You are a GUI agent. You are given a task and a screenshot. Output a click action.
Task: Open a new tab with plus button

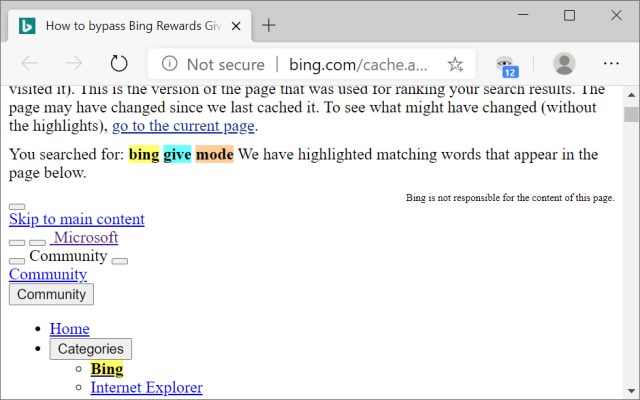[x=269, y=25]
